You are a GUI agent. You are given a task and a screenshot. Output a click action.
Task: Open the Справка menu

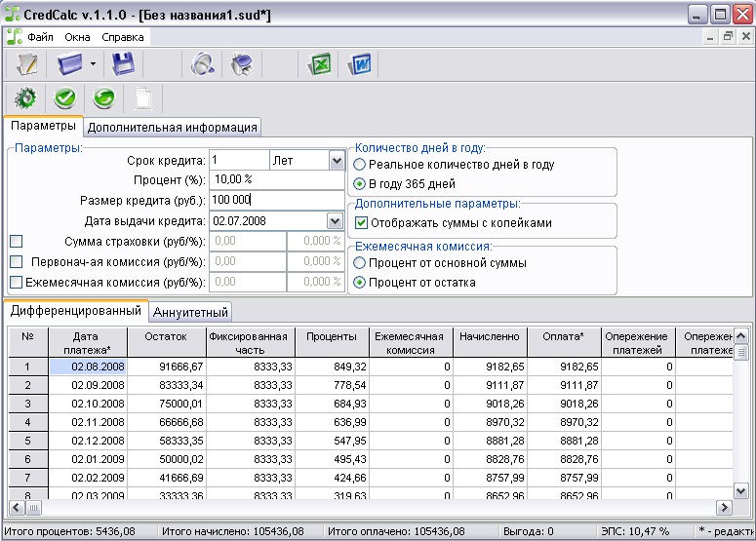[123, 37]
